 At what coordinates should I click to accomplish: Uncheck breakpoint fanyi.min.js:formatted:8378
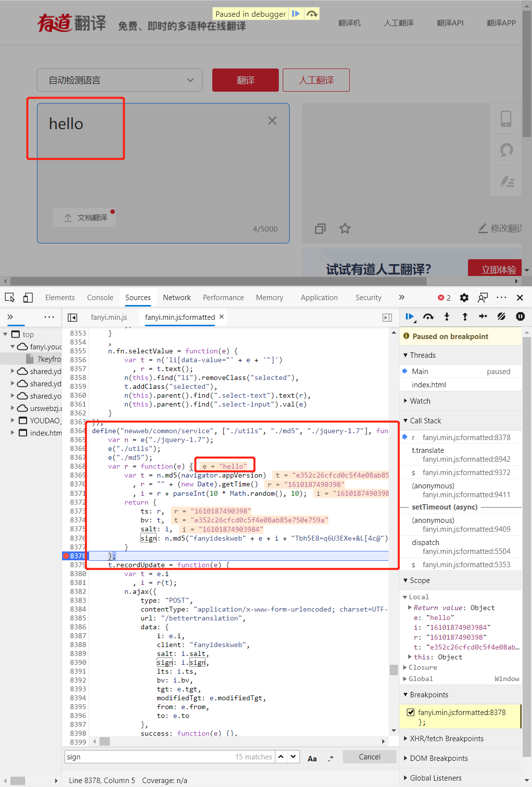coord(410,712)
